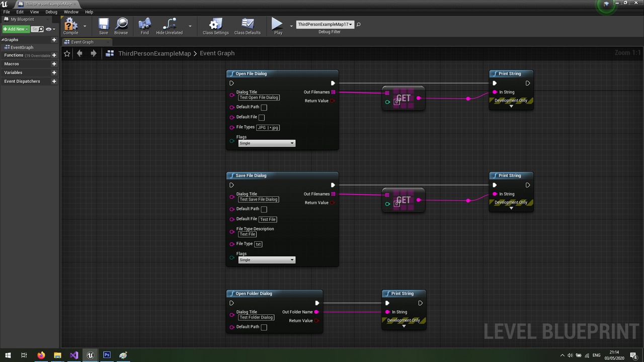Open Class Defaults

click(248, 26)
